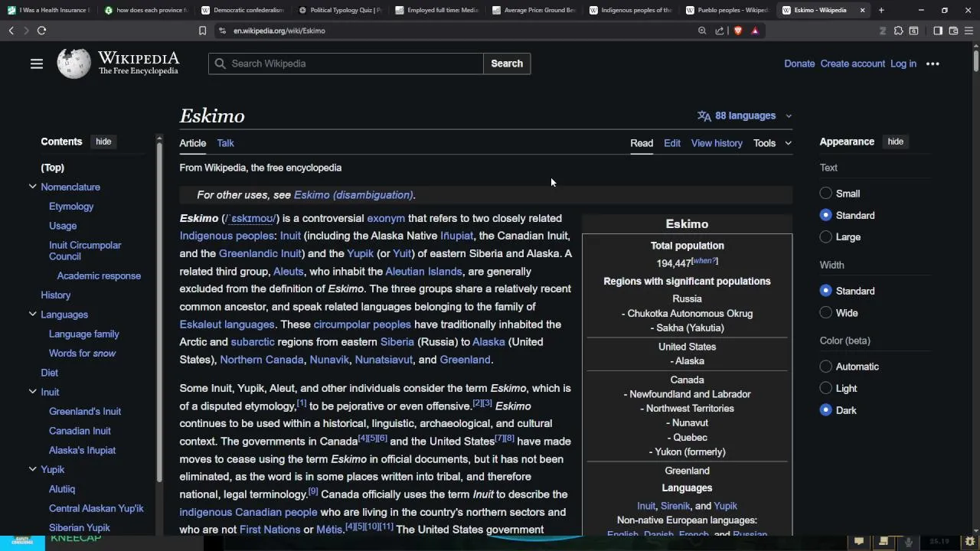Switch to the Political Typology Quiz browser tab
980x551 pixels.
(340, 10)
